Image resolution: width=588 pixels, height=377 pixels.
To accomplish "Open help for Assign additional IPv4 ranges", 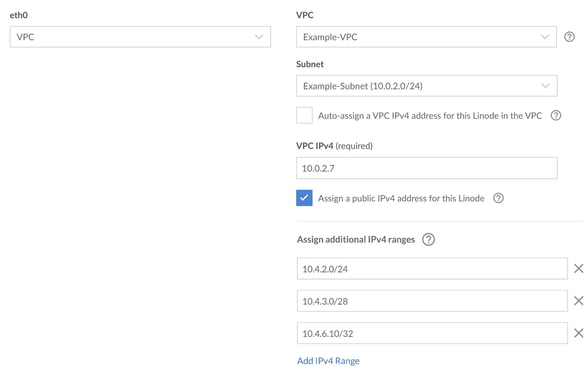I will [429, 239].
